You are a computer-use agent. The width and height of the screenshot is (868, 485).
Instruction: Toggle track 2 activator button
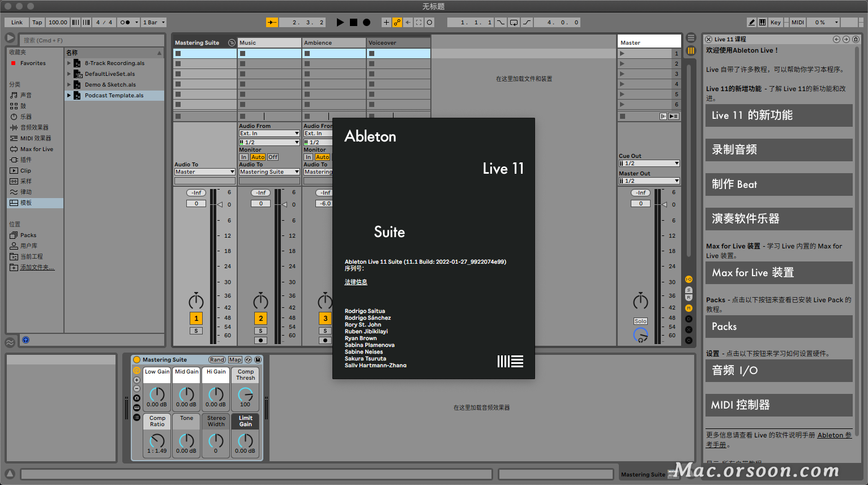point(260,318)
